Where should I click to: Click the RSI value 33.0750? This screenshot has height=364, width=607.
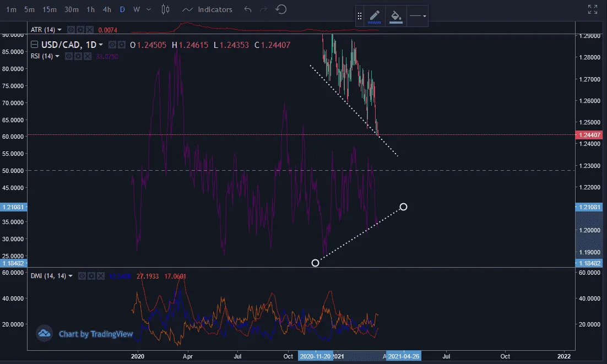pos(107,57)
